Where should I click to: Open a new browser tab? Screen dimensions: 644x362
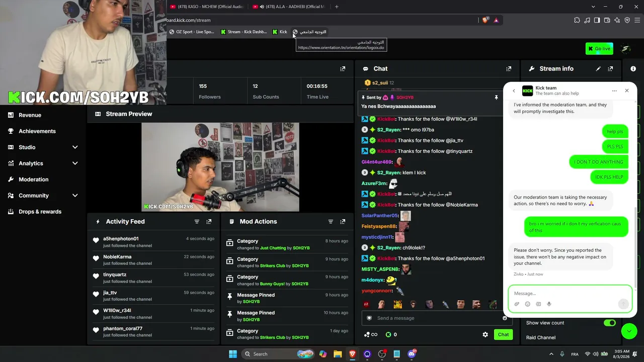point(337,7)
